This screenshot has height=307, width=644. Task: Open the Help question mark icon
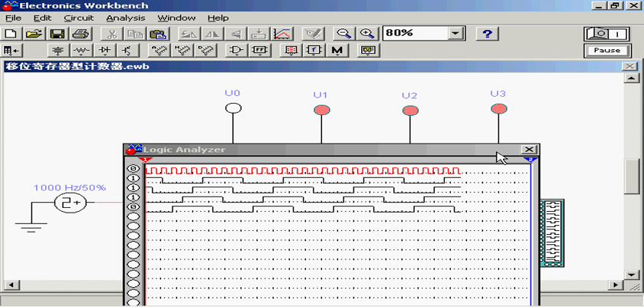point(488,34)
